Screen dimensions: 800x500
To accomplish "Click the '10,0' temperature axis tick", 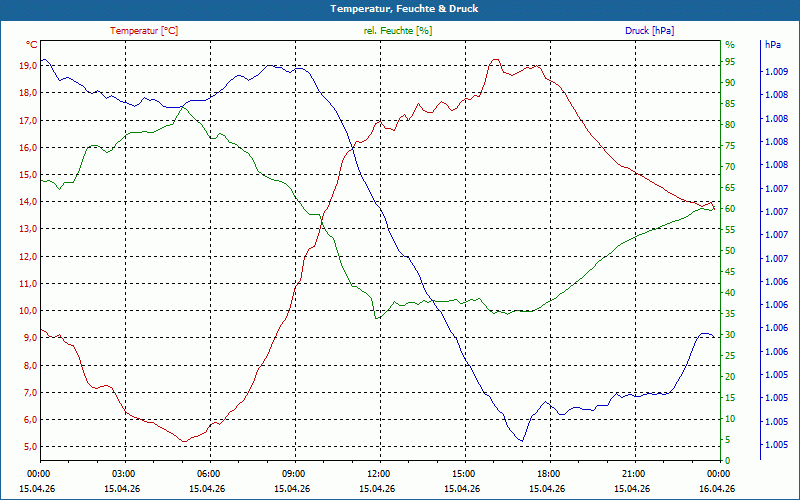I will (29, 311).
